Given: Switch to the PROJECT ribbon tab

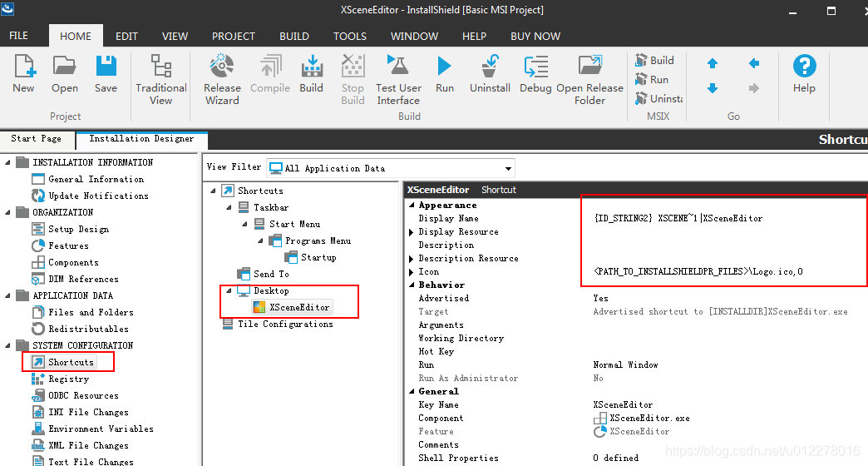Looking at the screenshot, I should pyautogui.click(x=234, y=36).
